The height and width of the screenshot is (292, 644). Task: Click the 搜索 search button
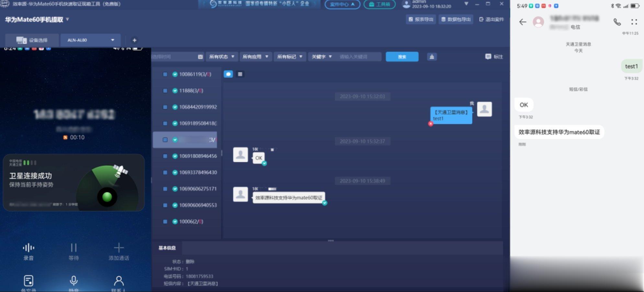402,57
